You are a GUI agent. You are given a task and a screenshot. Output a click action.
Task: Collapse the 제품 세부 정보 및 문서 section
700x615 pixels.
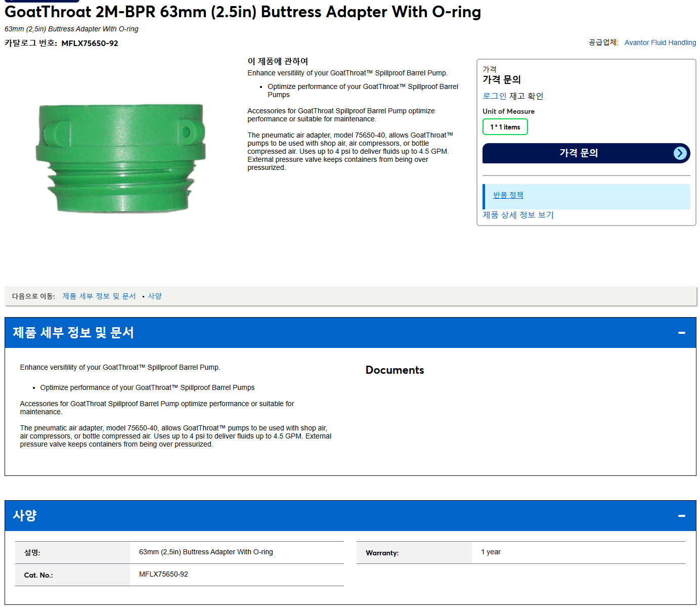pyautogui.click(x=681, y=333)
